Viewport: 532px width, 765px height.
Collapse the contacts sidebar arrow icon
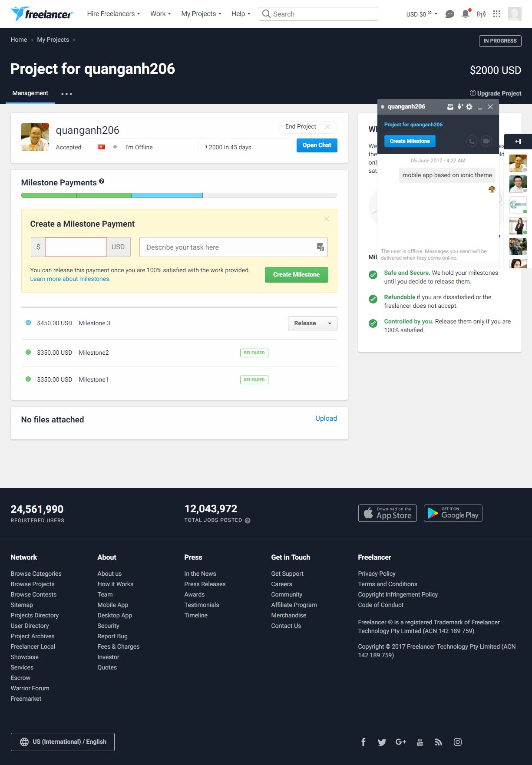point(518,142)
